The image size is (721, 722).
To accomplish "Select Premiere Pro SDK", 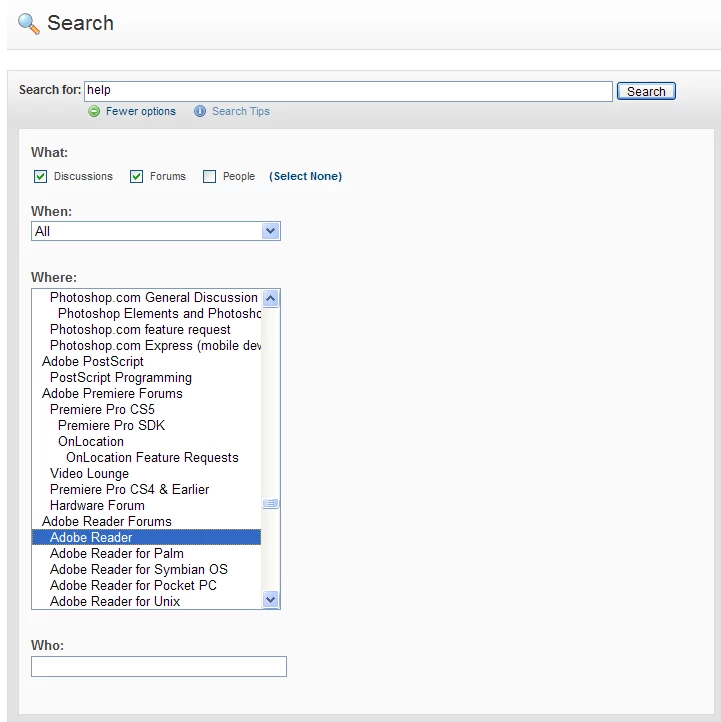I will click(146, 425).
